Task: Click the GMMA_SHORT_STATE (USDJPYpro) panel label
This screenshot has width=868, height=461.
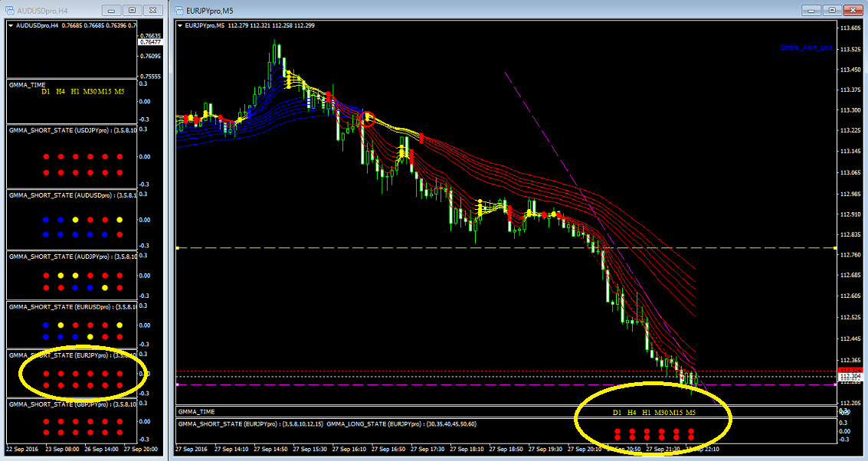Action: [x=73, y=131]
